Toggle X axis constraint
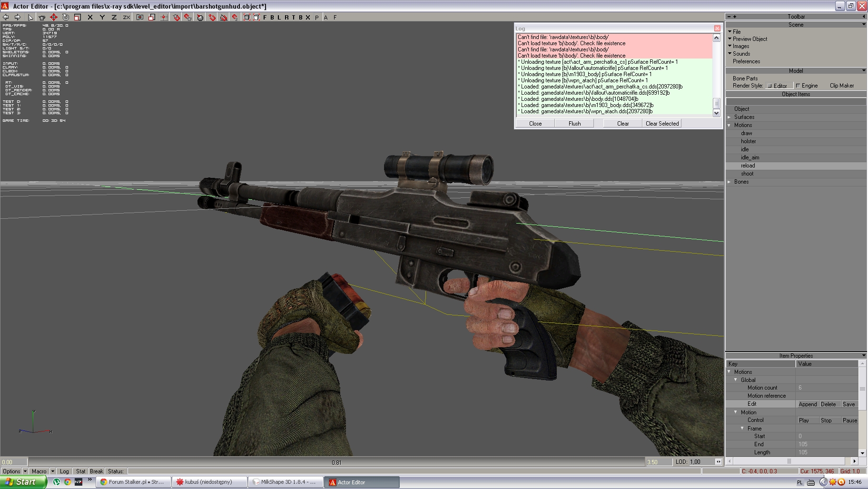The width and height of the screenshot is (868, 489). [x=90, y=17]
